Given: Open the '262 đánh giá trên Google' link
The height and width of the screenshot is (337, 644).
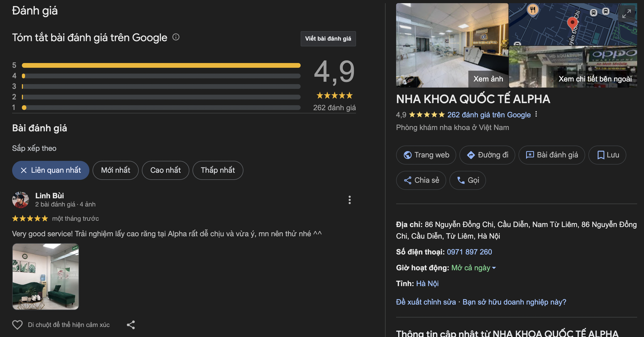Looking at the screenshot, I should coord(489,115).
